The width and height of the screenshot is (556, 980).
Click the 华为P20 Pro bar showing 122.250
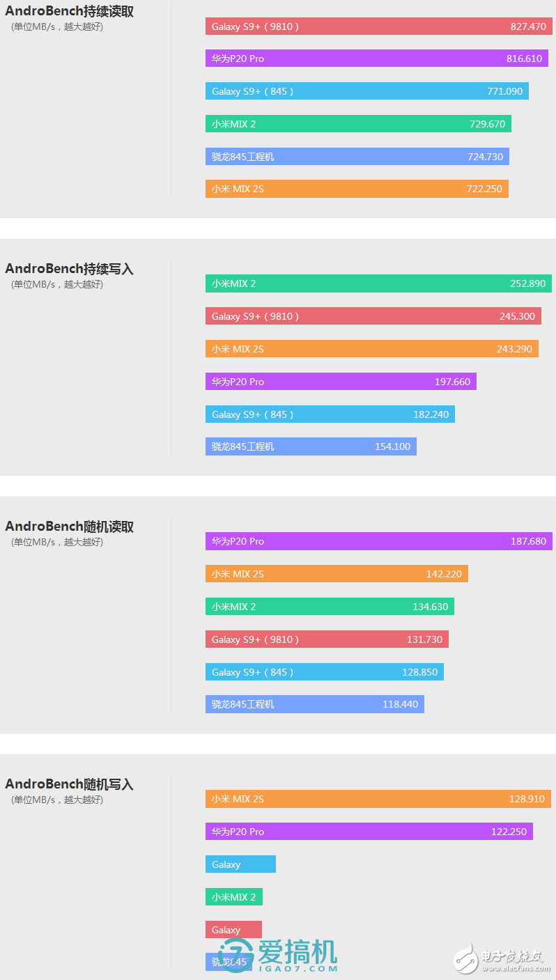(369, 832)
